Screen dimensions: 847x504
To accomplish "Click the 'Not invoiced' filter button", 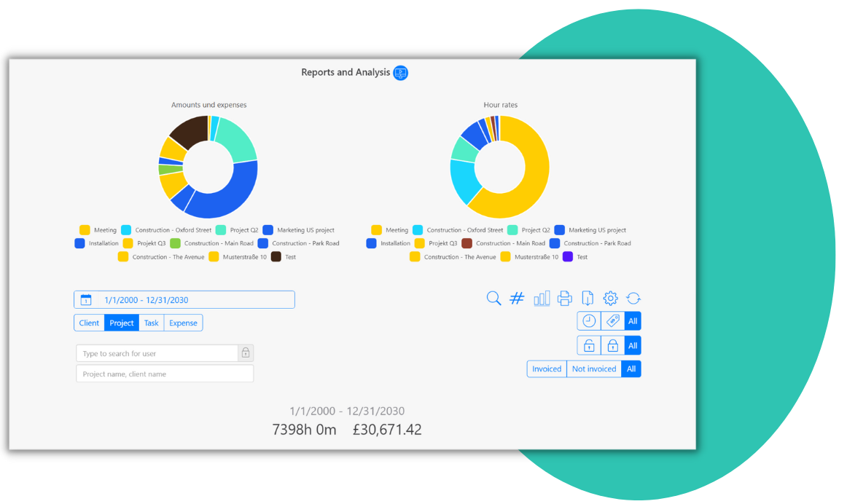I will [593, 369].
